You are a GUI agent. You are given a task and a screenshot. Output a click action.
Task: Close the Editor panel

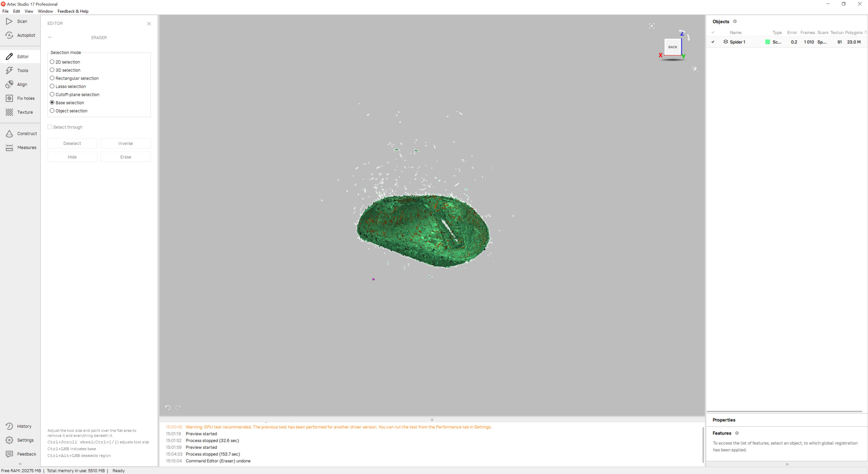[x=149, y=24]
